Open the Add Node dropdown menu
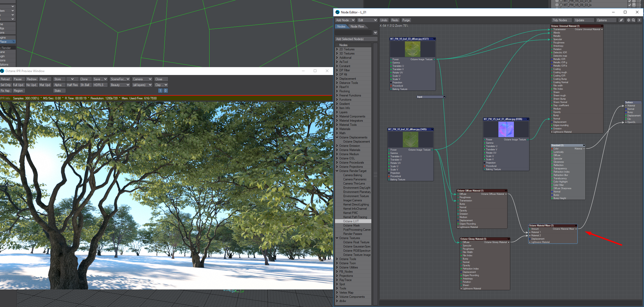The width and height of the screenshot is (644, 307). [x=345, y=20]
